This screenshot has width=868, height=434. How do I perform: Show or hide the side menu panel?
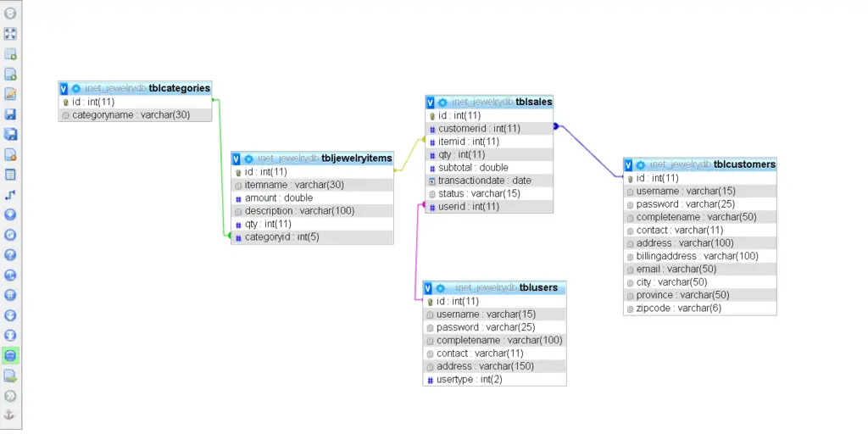(10, 14)
